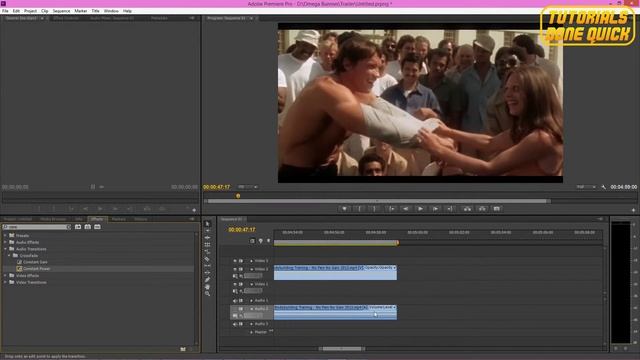The height and width of the screenshot is (360, 640).
Task: Toggle sync lock on Audio 2
Action: coord(241,309)
